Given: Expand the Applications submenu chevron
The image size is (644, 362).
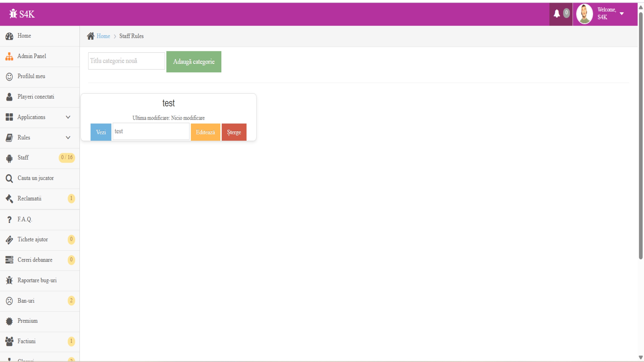Looking at the screenshot, I should click(x=68, y=117).
